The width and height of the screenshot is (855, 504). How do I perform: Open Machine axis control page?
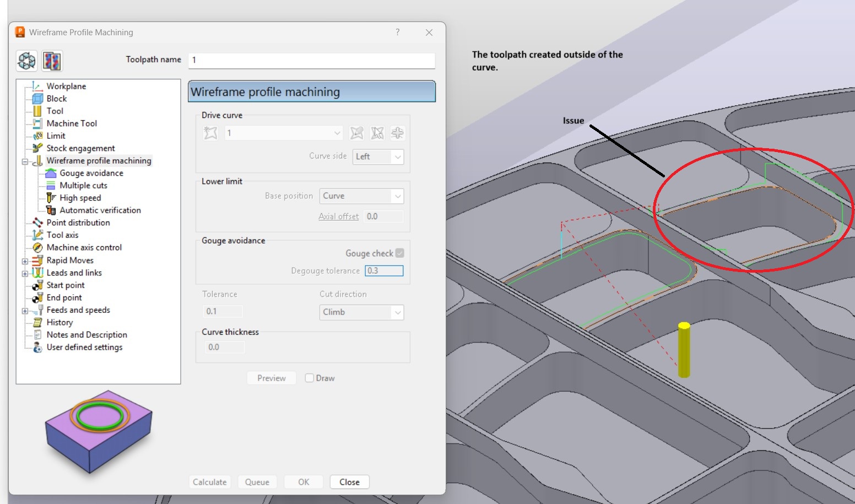coord(84,247)
